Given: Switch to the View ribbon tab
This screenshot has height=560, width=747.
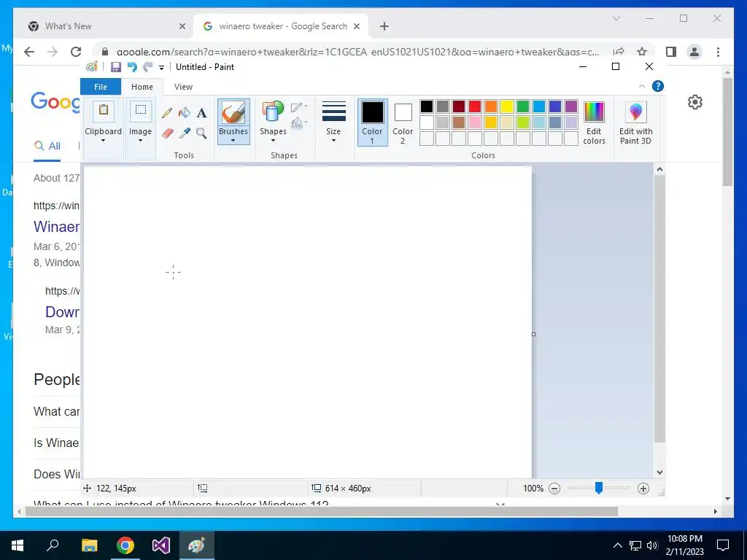Looking at the screenshot, I should click(x=183, y=87).
